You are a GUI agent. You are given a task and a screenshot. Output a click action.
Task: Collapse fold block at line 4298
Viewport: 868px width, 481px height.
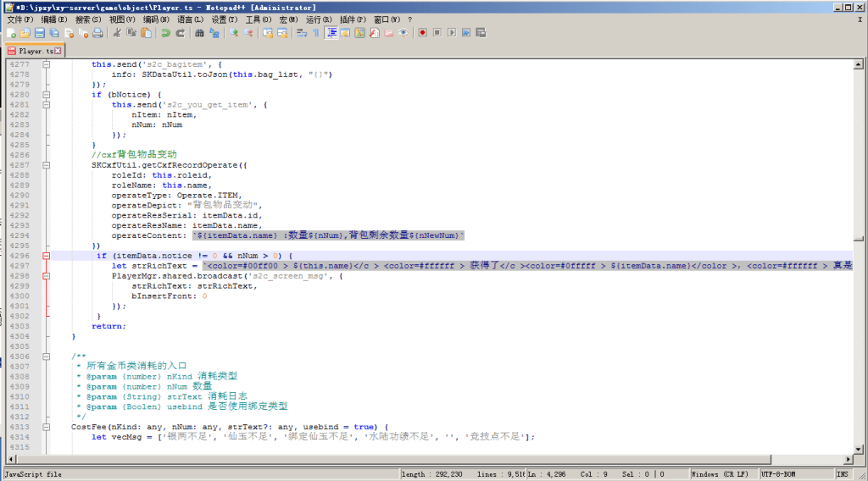pos(47,276)
